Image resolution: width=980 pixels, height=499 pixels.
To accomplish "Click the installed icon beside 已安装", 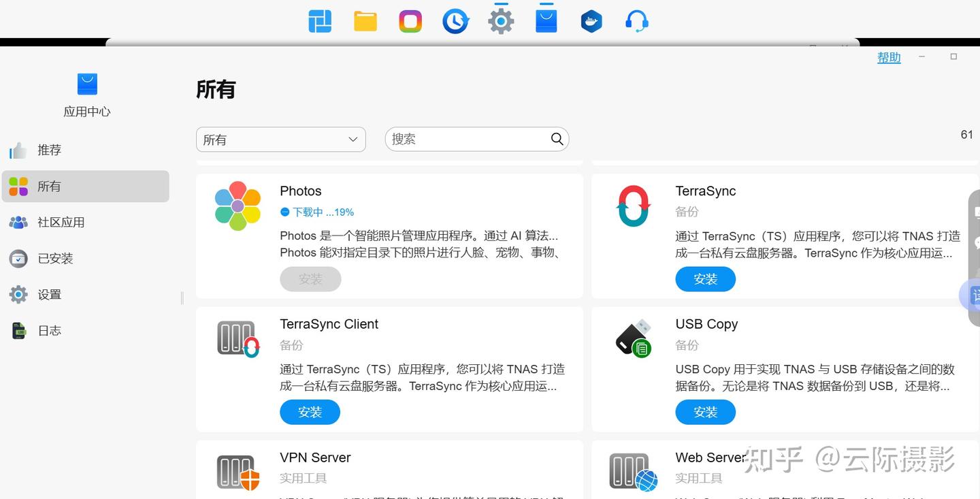I will coord(18,259).
